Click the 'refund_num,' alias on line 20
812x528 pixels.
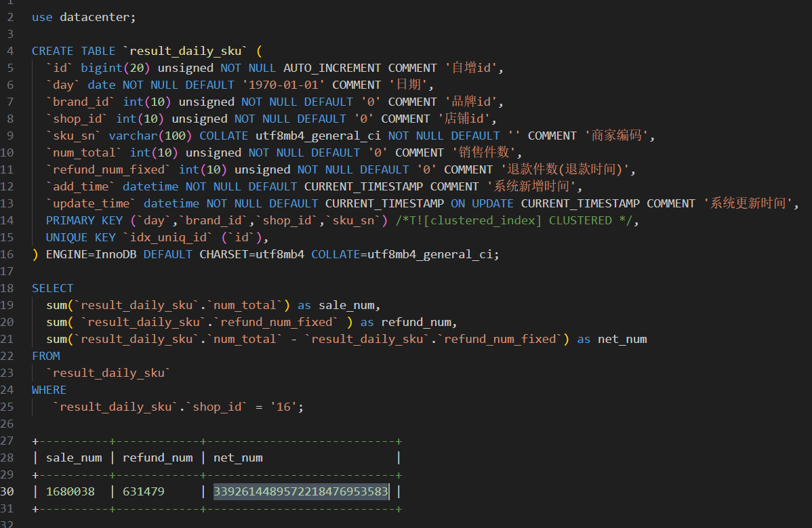(x=420, y=322)
